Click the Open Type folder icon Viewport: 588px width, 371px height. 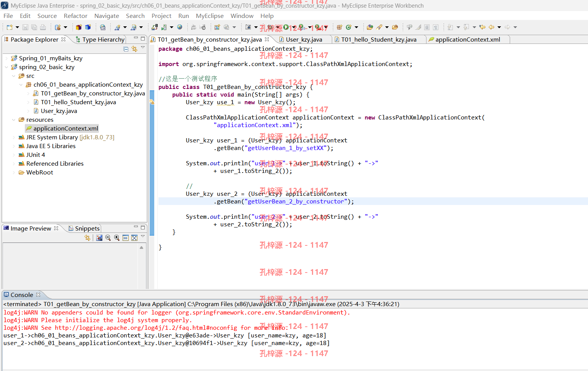(370, 27)
